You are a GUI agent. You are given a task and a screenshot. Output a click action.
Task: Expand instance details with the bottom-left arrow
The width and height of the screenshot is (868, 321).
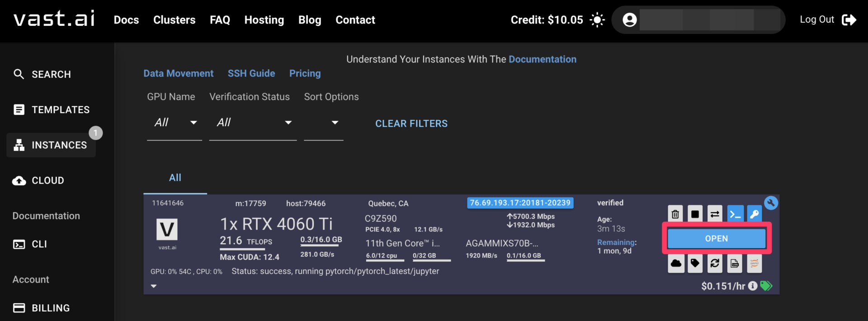(154, 286)
